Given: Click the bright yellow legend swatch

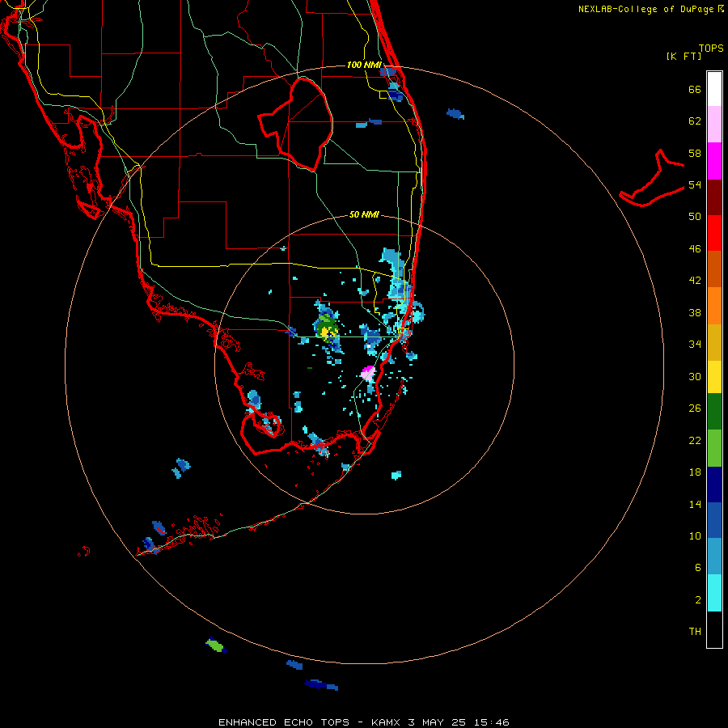Looking at the screenshot, I should click(714, 377).
